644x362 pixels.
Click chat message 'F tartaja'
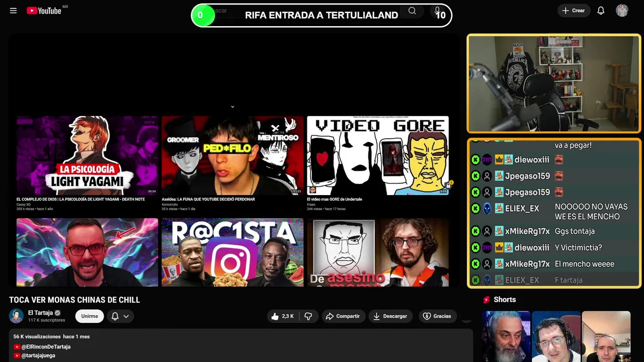(x=568, y=280)
